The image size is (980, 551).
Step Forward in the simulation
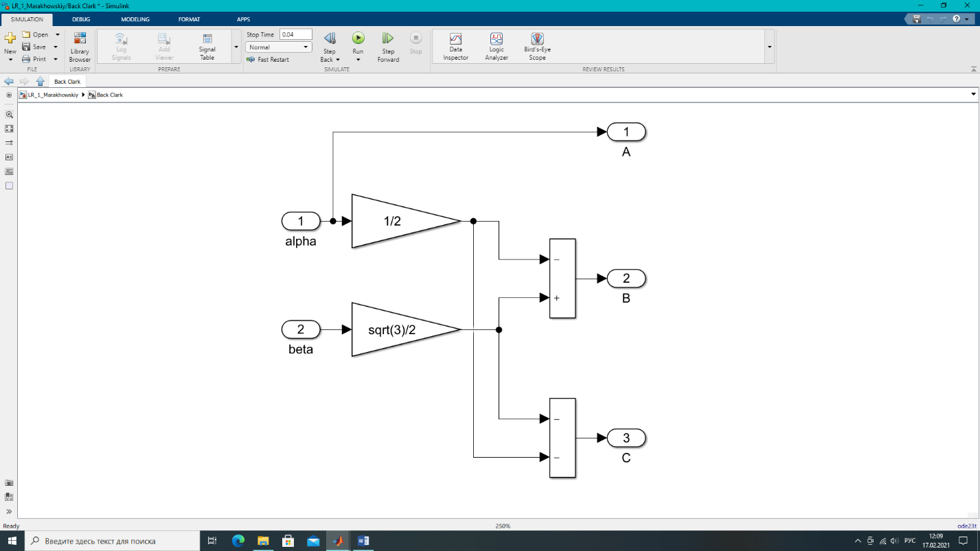point(388,47)
